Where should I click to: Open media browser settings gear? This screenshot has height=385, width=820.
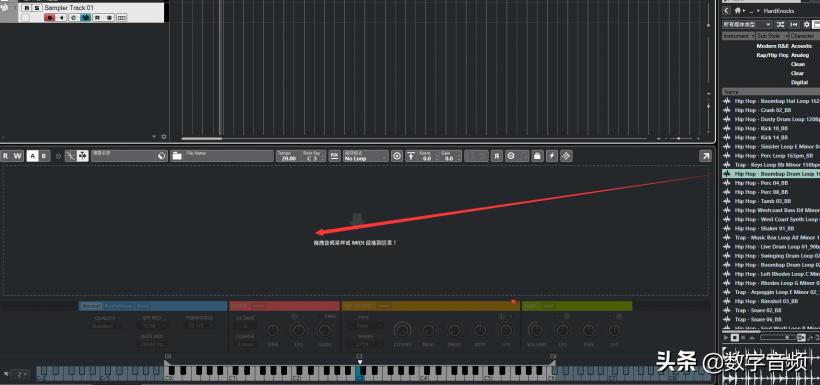(x=806, y=25)
